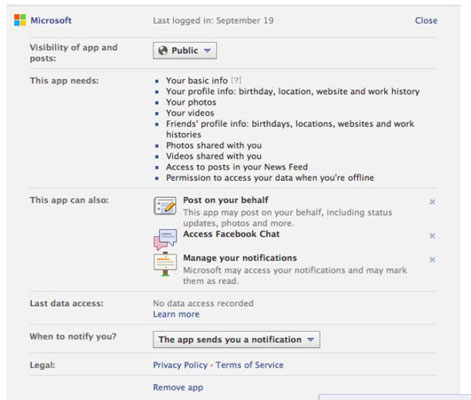The width and height of the screenshot is (471, 400).
Task: Remove Post on your behalf permission
Action: pos(432,202)
